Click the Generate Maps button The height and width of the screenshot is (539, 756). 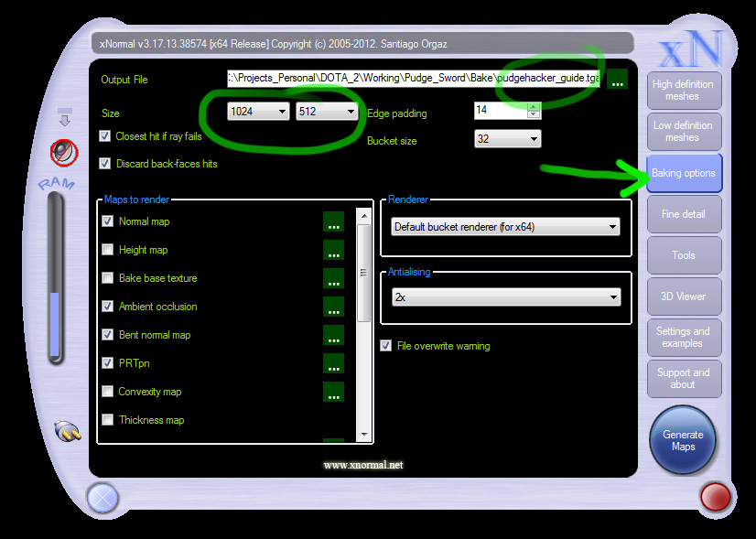[x=683, y=440]
